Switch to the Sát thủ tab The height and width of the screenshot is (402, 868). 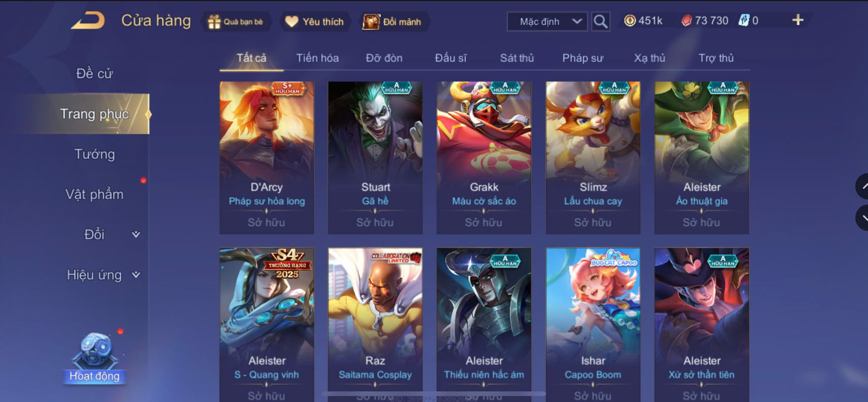(x=517, y=58)
